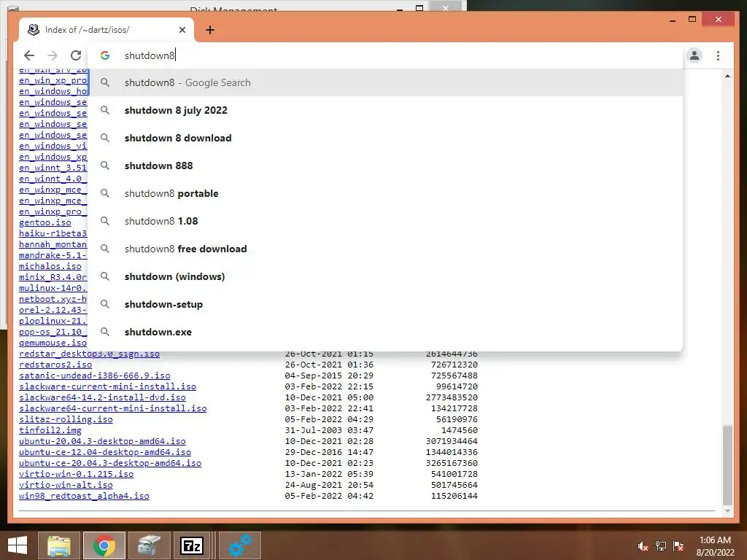
Task: Click the size value 1474560
Action: coord(460,430)
